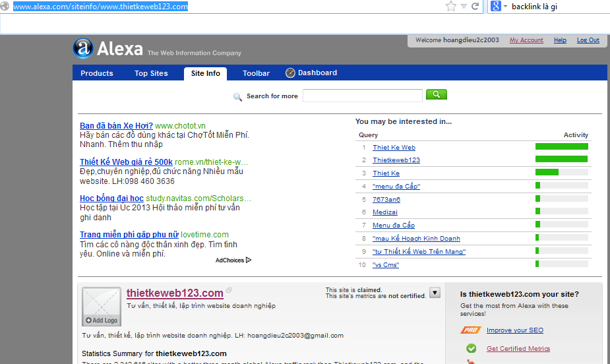Click the Dashboard compass icon
This screenshot has width=610, height=364.
tap(290, 73)
